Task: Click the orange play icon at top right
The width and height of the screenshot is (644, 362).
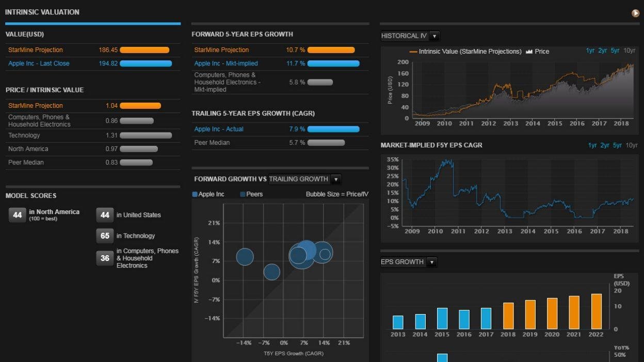Action: pyautogui.click(x=636, y=13)
